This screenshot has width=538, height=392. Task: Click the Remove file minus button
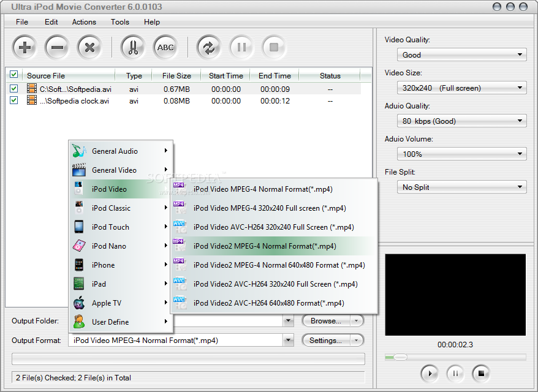[x=57, y=47]
